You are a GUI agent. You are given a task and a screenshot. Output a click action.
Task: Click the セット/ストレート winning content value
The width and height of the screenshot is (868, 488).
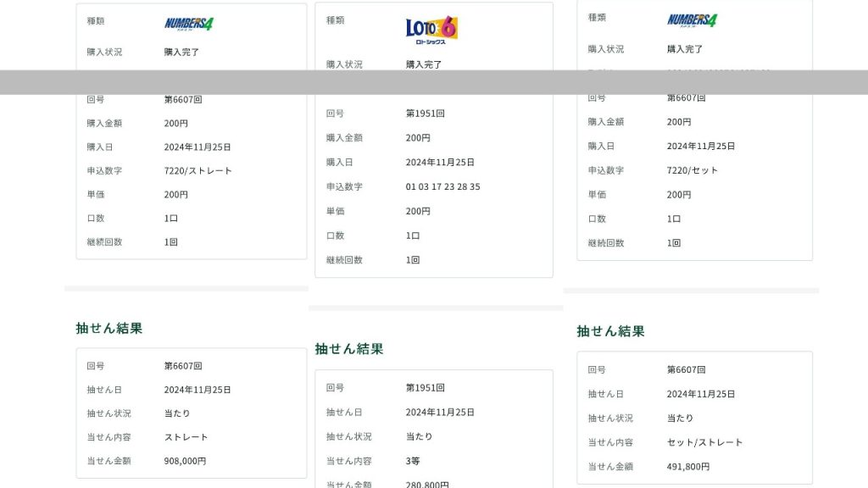pyautogui.click(x=704, y=442)
